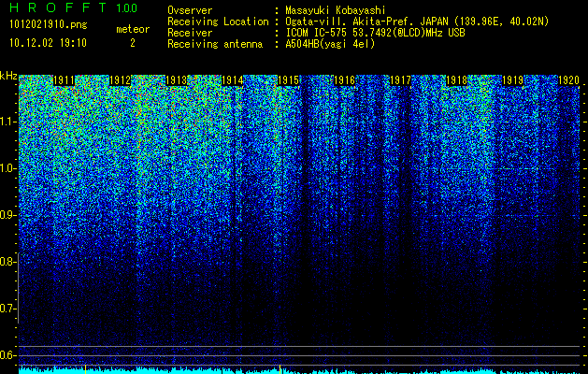Click the 1913 time marker
This screenshot has width=588, height=374.
tap(176, 80)
